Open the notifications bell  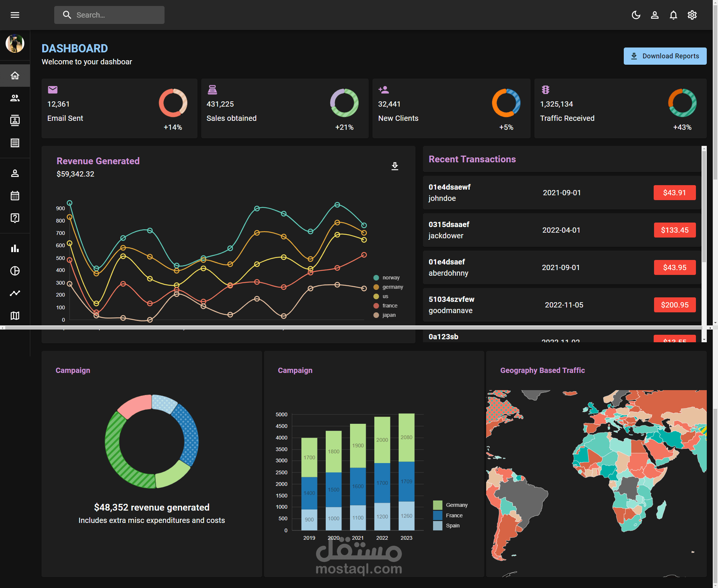pos(673,15)
